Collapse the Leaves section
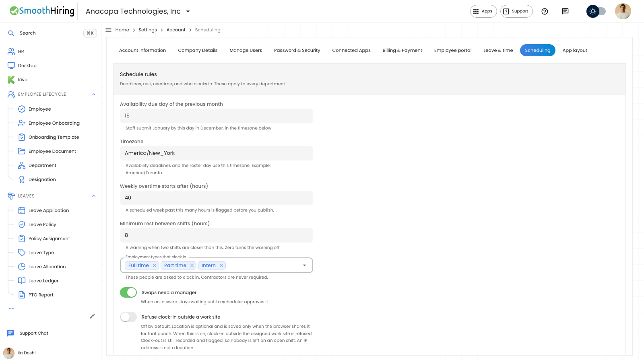This screenshot has width=644, height=362. pos(94,196)
